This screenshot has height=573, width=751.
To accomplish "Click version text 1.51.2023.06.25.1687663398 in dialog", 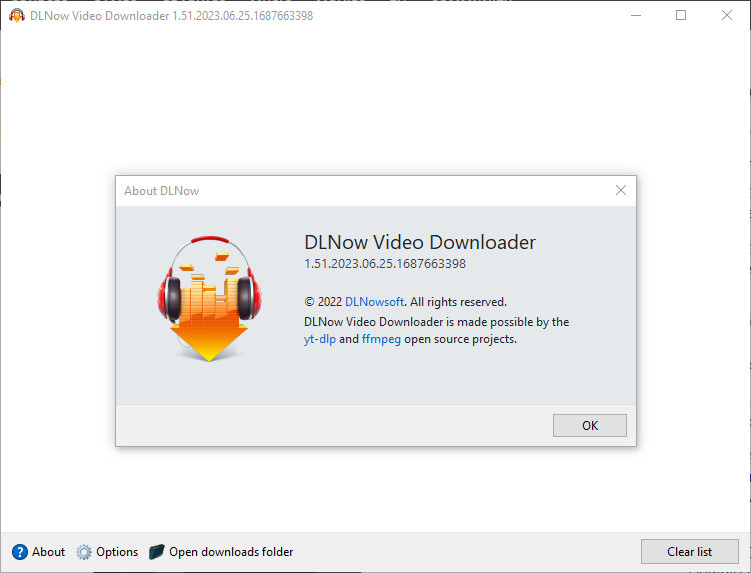I will click(385, 264).
